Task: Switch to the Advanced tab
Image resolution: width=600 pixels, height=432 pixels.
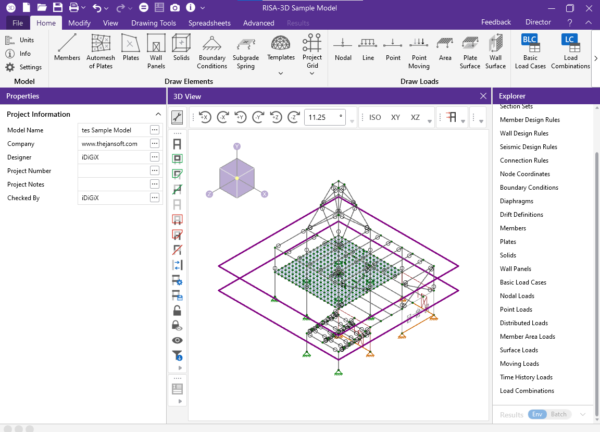Action: [259, 23]
